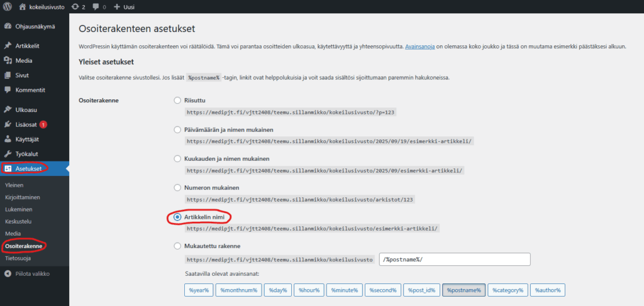
Task: Click the Piilota valikko collapse arrow icon
Action: 8,273
